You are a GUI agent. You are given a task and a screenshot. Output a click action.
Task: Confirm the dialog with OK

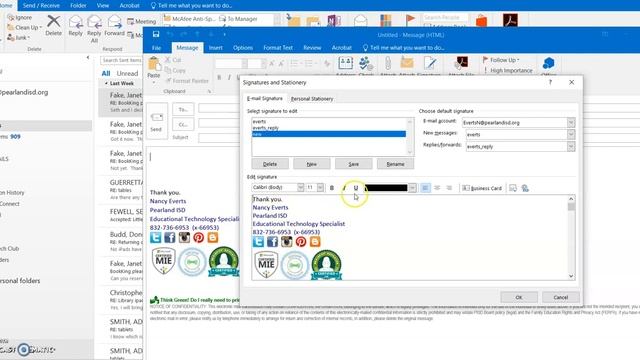(519, 297)
